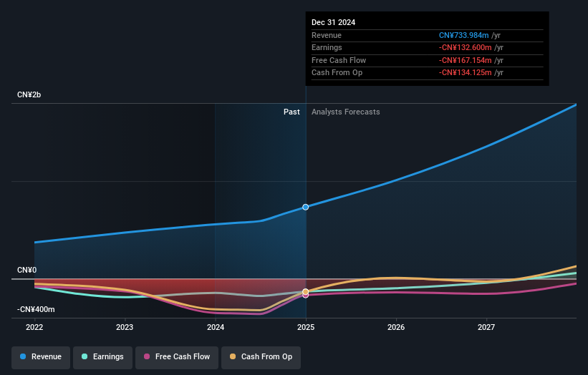
Task: Click the CN¥0 y-axis label
Action: click(x=27, y=271)
